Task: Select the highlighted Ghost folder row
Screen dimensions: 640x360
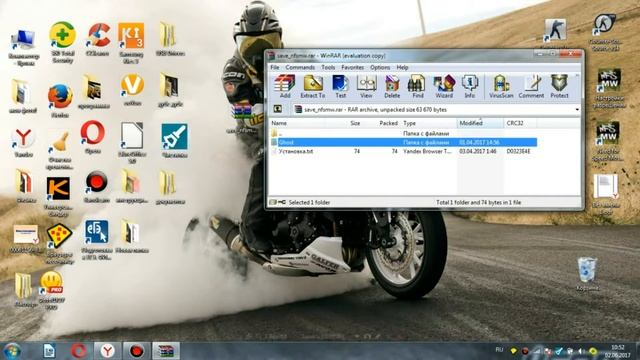Action: click(x=403, y=142)
